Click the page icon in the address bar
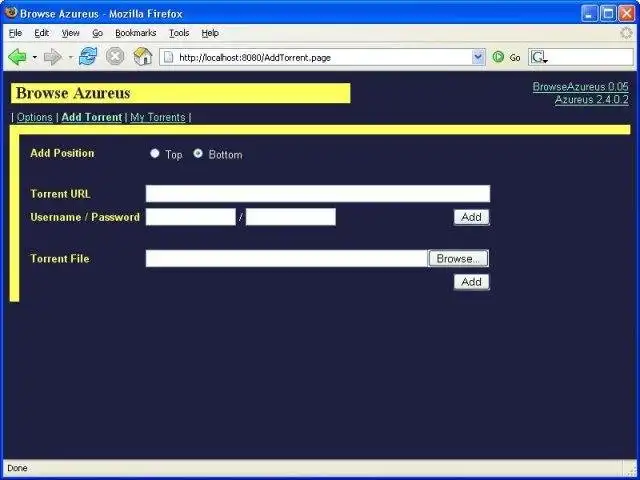 (x=168, y=57)
